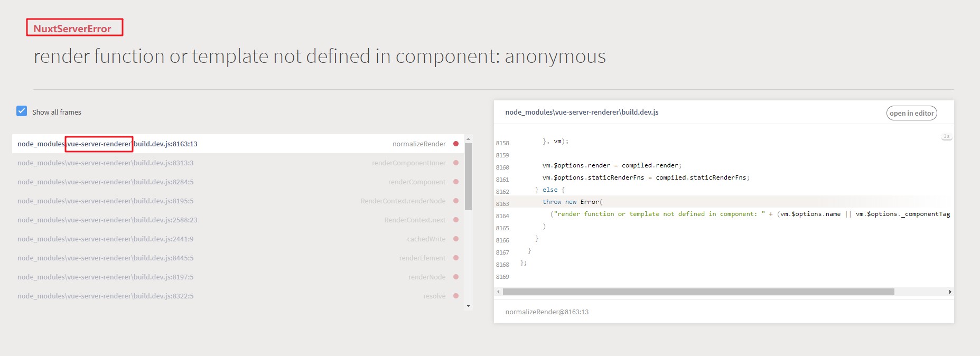Click line number 8169 in code view

pos(502,277)
